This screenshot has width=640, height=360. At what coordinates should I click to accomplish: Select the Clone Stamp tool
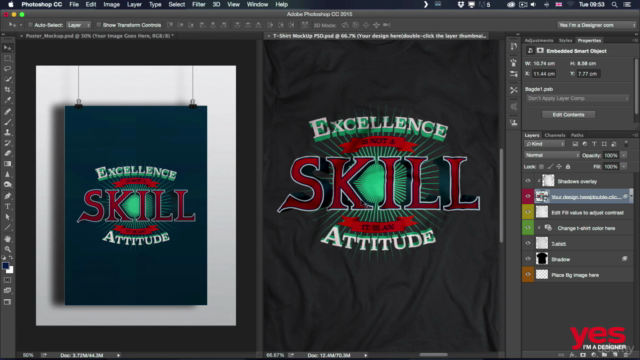[7, 133]
